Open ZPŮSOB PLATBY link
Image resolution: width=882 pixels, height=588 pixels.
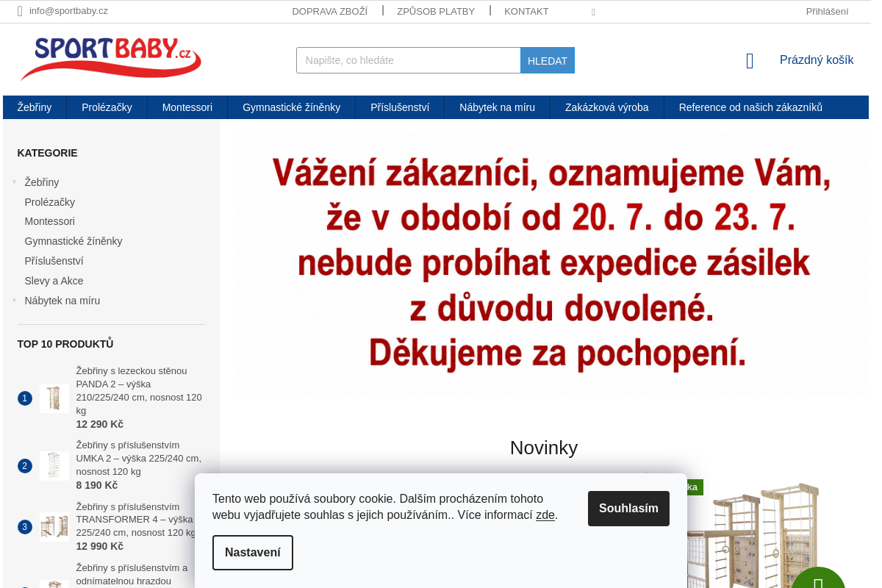[436, 12]
